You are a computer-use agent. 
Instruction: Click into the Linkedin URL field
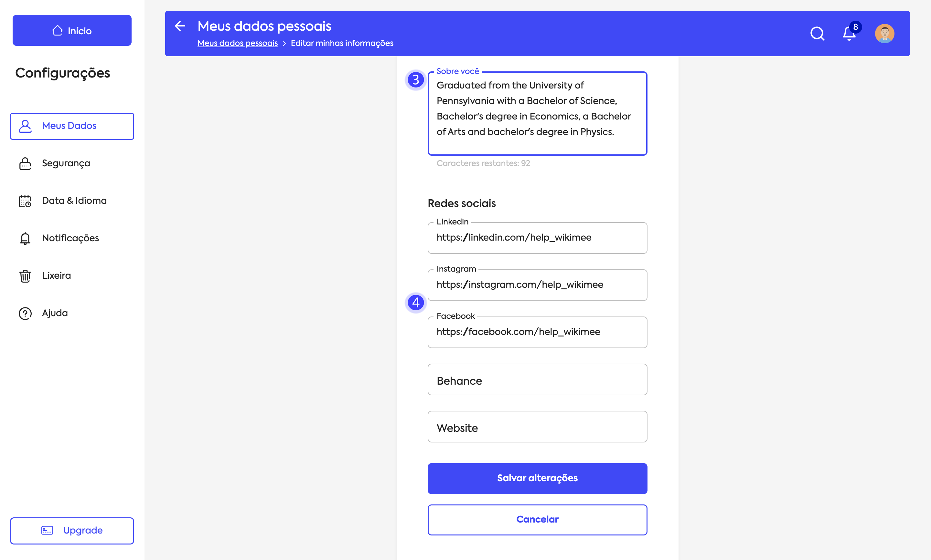click(537, 238)
